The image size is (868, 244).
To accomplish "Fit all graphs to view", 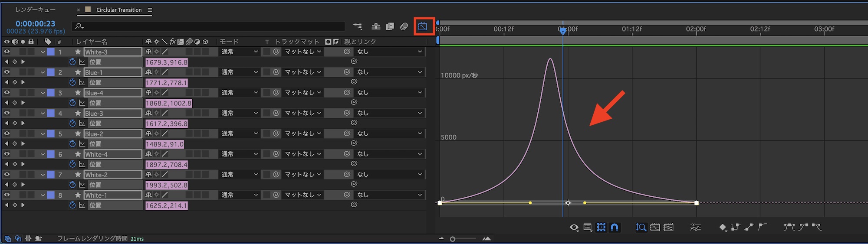I will [x=669, y=227].
